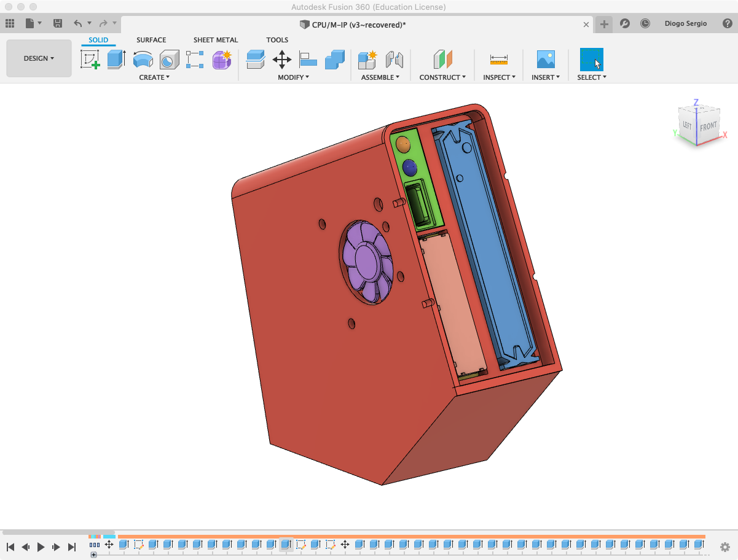Image resolution: width=738 pixels, height=560 pixels.
Task: Select the CPU/M-IP document tab
Action: coord(357,25)
